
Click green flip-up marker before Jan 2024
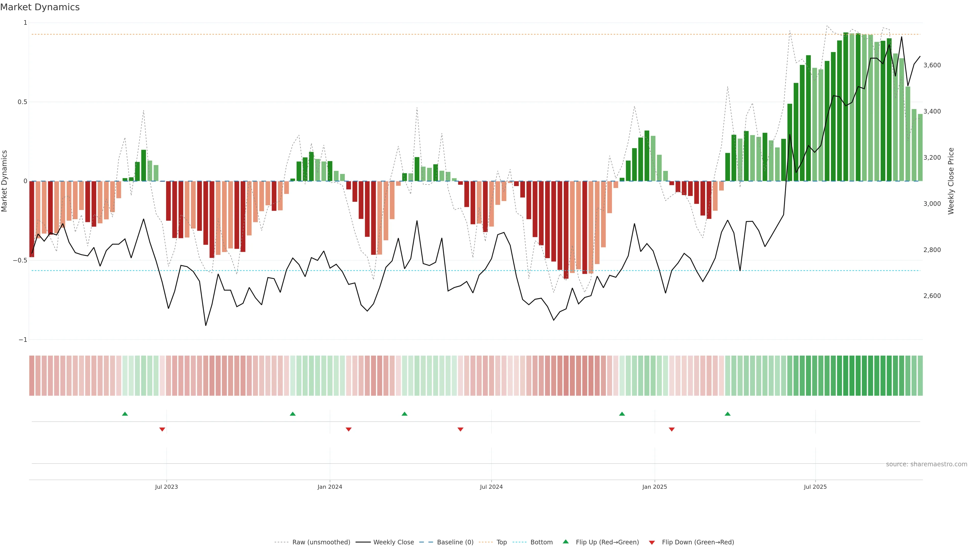pyautogui.click(x=292, y=414)
